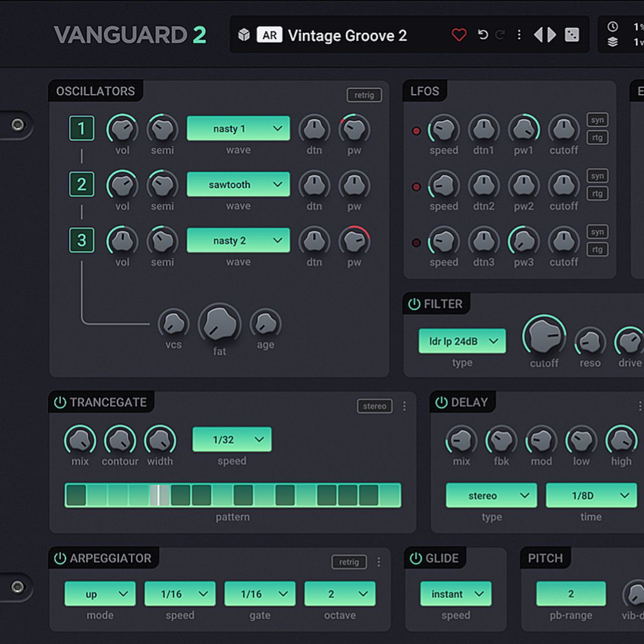
Task: Click the Delay fbk knob
Action: pos(501,441)
